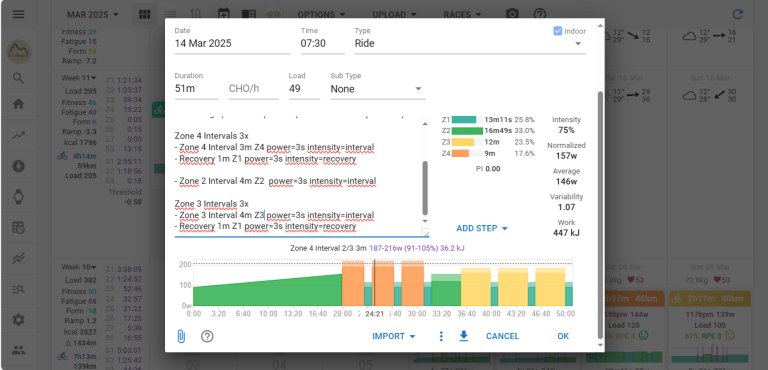Click the Intensity 75% value

[566, 130]
